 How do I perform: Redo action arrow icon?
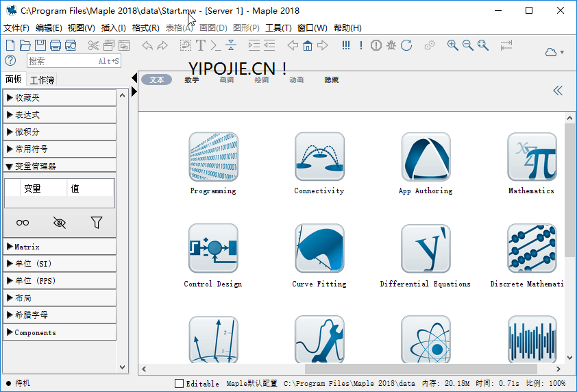point(162,45)
